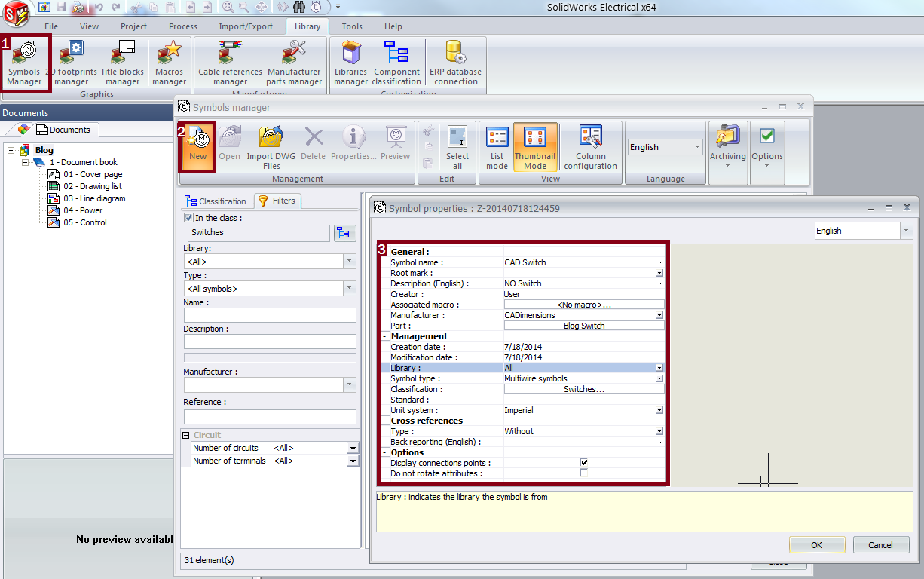
Task: Click the Symbol name value CAD Switch
Action: [x=525, y=262]
